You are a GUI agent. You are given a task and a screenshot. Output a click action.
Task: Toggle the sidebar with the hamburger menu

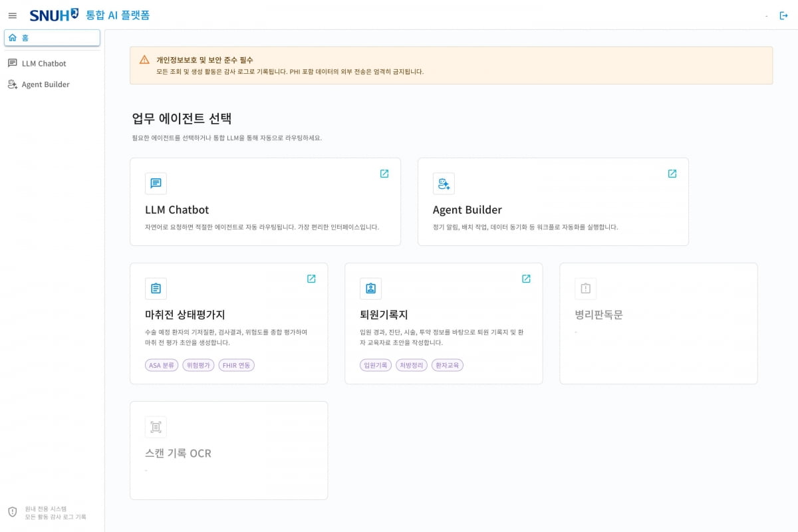pyautogui.click(x=12, y=15)
